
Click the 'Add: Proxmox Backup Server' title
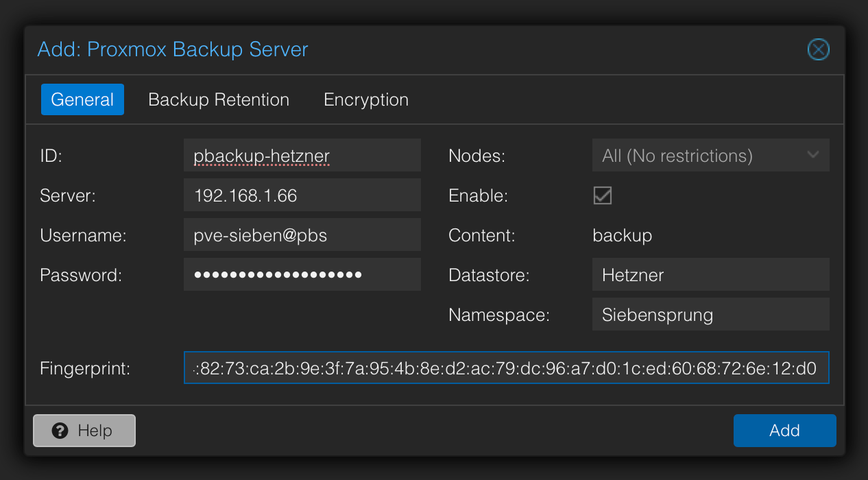[173, 49]
